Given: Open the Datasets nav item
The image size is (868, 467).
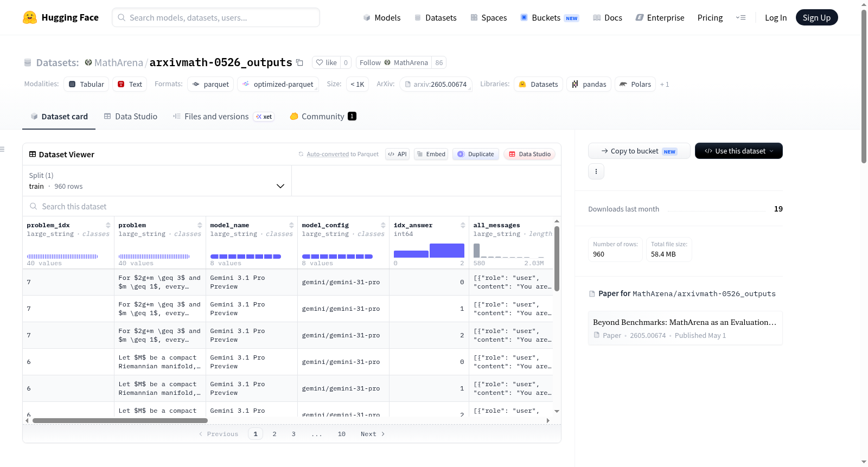Looking at the screenshot, I should 435,17.
